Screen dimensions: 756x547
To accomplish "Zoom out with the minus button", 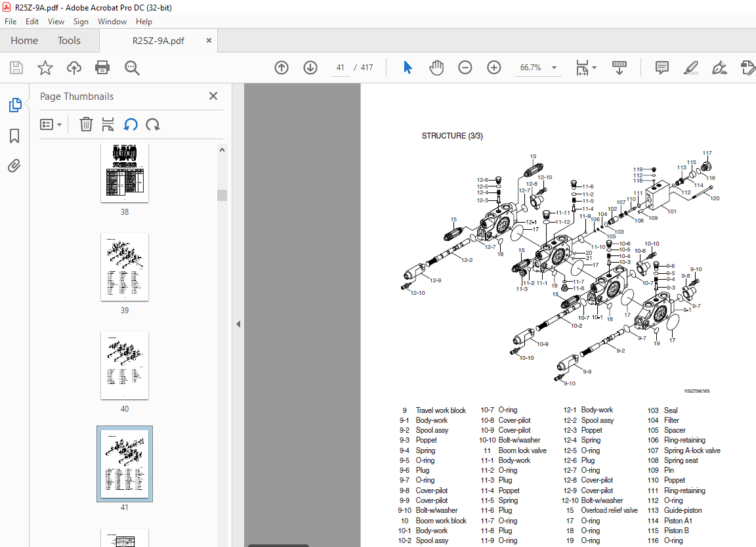I will coord(465,68).
